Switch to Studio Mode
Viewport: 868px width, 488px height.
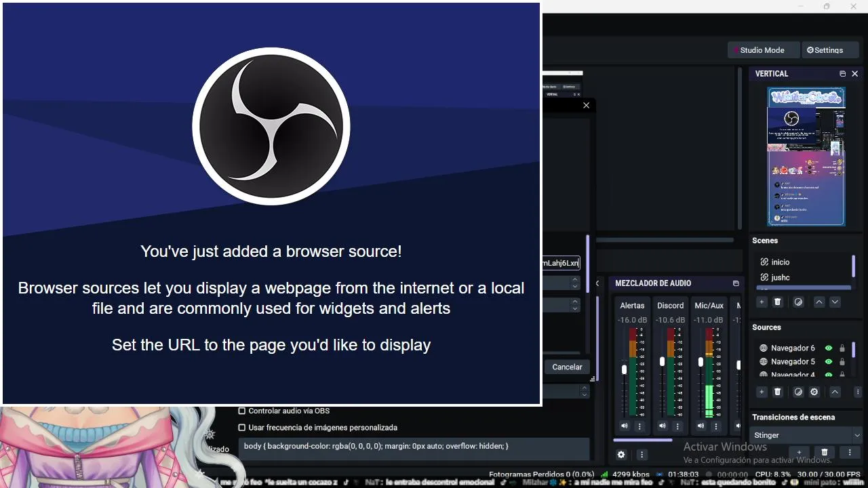(x=762, y=50)
